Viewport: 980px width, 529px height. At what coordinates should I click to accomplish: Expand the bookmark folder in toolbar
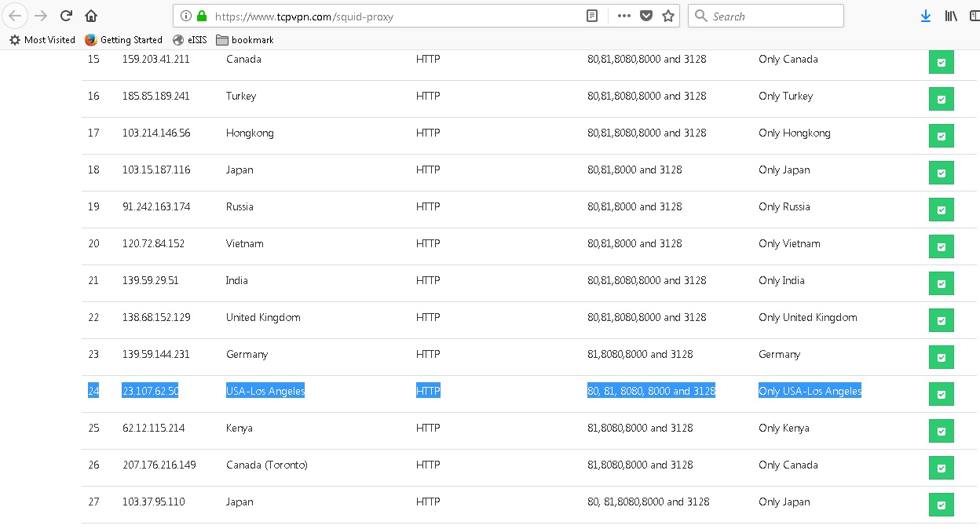[245, 40]
